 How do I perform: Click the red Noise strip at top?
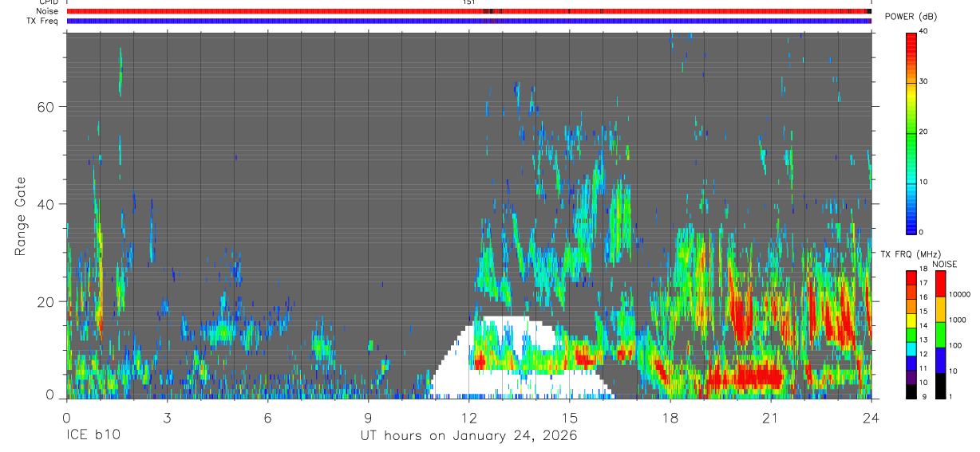tap(468, 11)
